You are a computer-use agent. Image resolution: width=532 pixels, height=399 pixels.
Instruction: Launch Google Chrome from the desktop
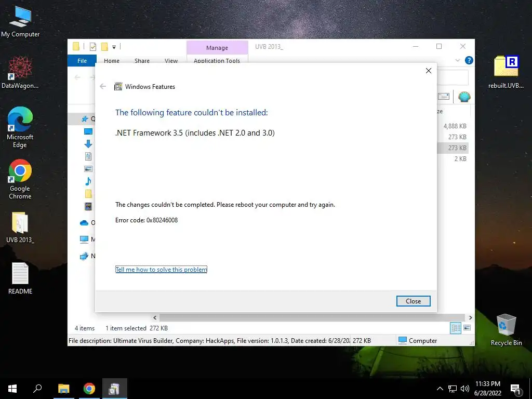(20, 179)
